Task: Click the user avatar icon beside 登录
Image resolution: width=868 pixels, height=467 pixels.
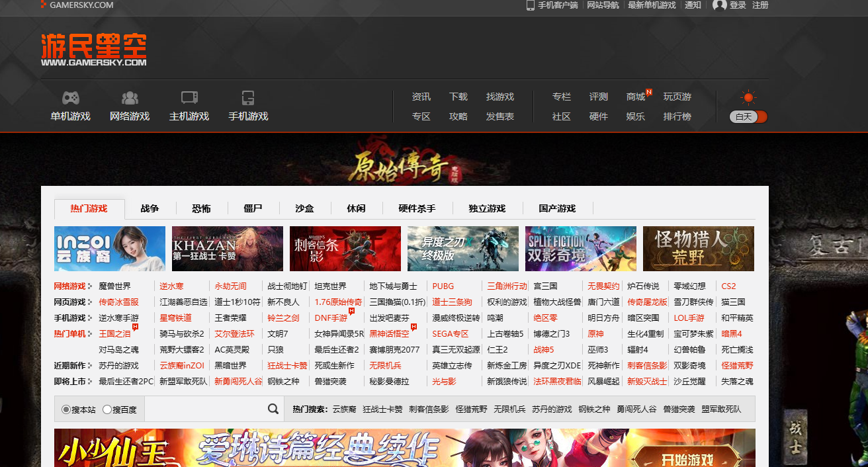Action: 720,5
